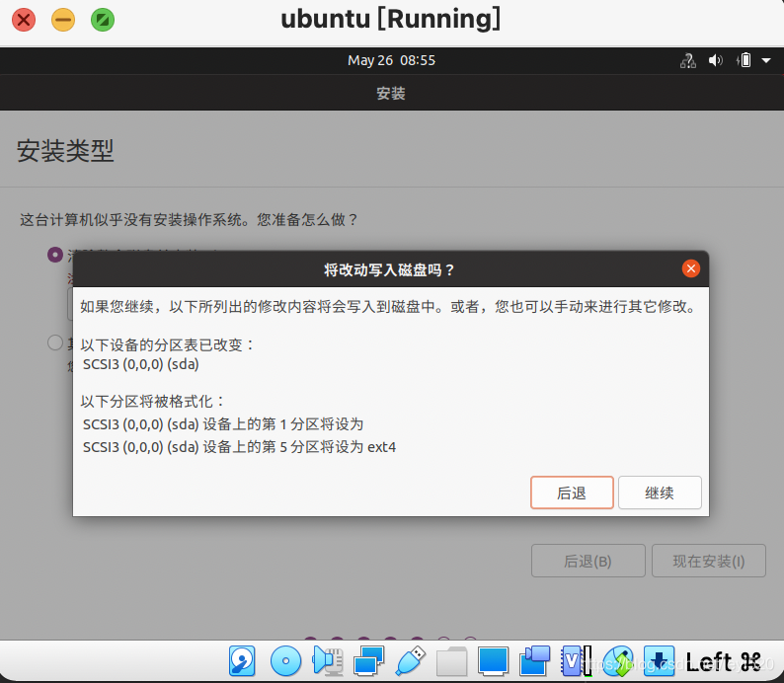Click the Left ⌘ host key indicator
This screenshot has height=683, width=784.
[x=723, y=662]
